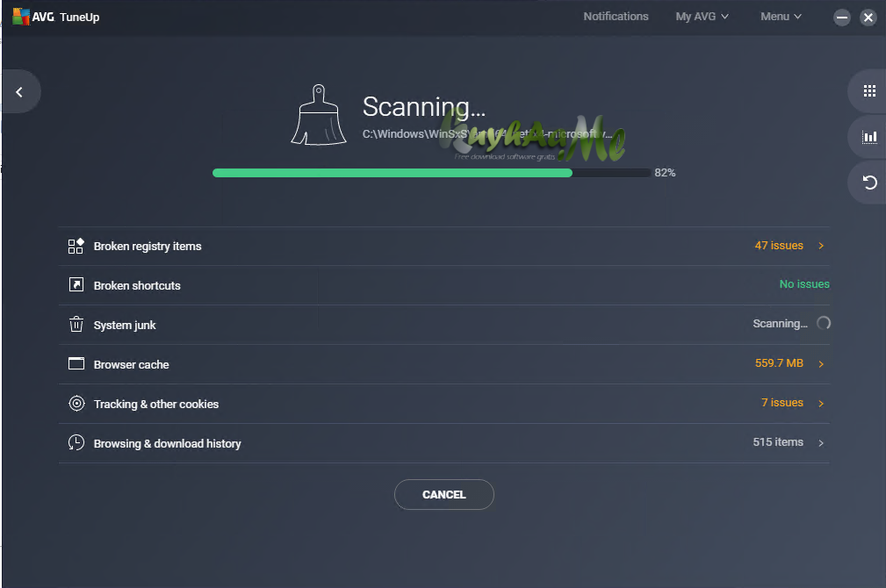
Task: Select the Browsing & download history label
Action: click(x=167, y=444)
